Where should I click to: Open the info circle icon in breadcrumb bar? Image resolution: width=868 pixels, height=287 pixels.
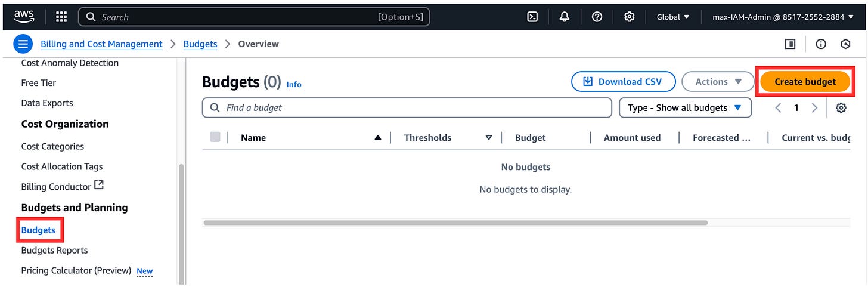(x=821, y=44)
